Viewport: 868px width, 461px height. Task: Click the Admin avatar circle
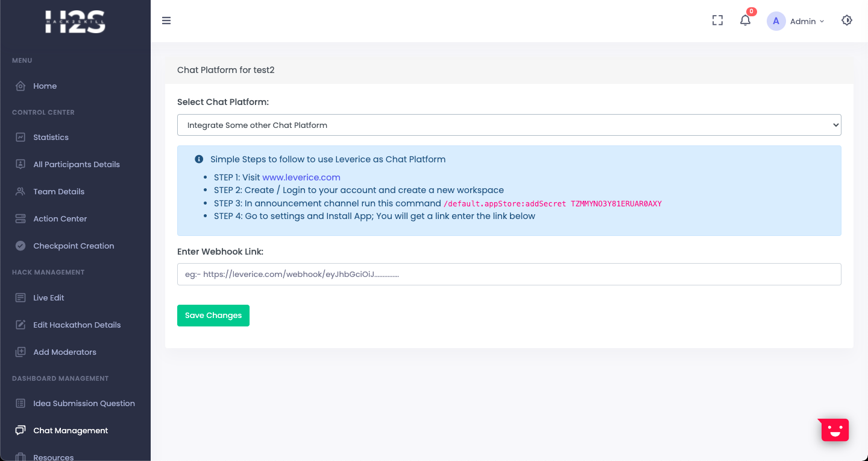pyautogui.click(x=776, y=21)
